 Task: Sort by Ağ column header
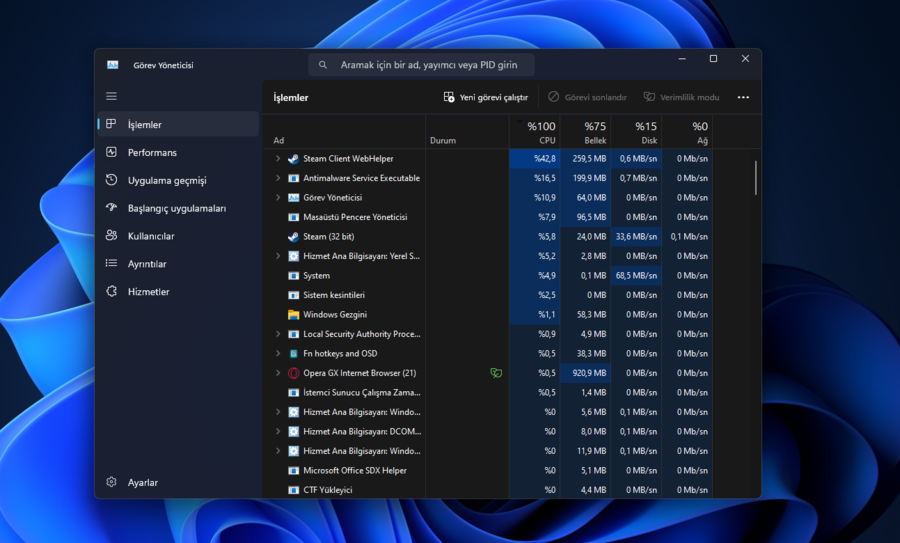pos(687,132)
